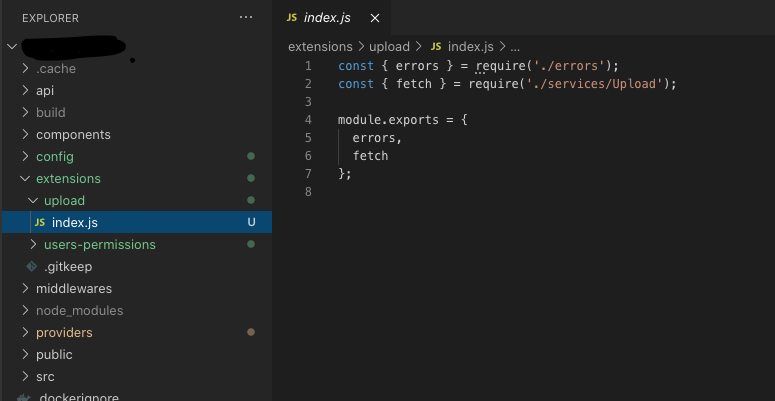Click line number 8 in the gutter

[x=308, y=192]
